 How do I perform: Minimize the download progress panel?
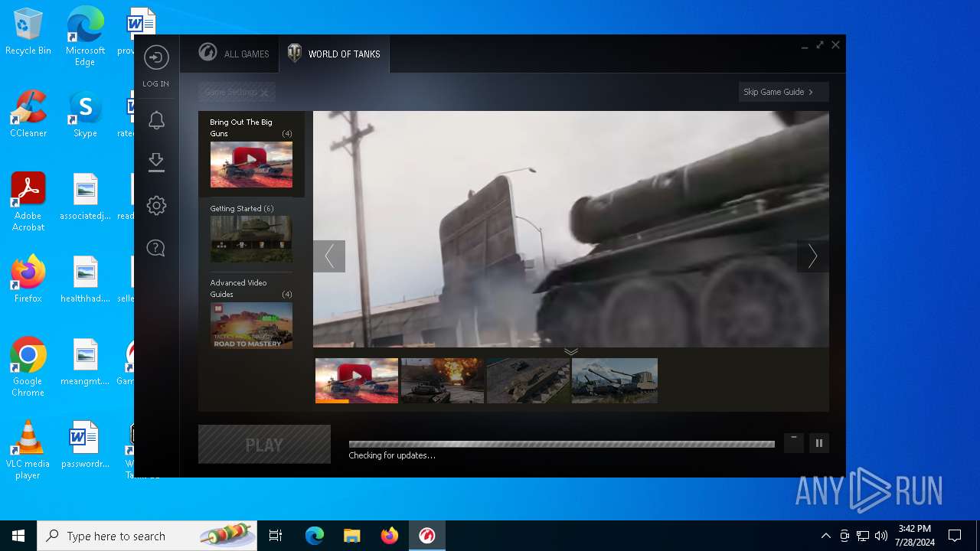(794, 443)
